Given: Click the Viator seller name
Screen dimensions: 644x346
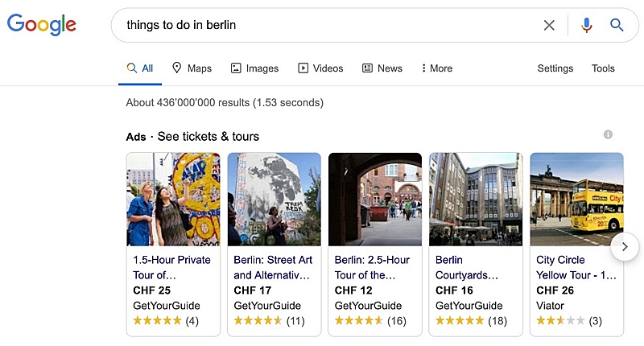Looking at the screenshot, I should coord(550,306).
